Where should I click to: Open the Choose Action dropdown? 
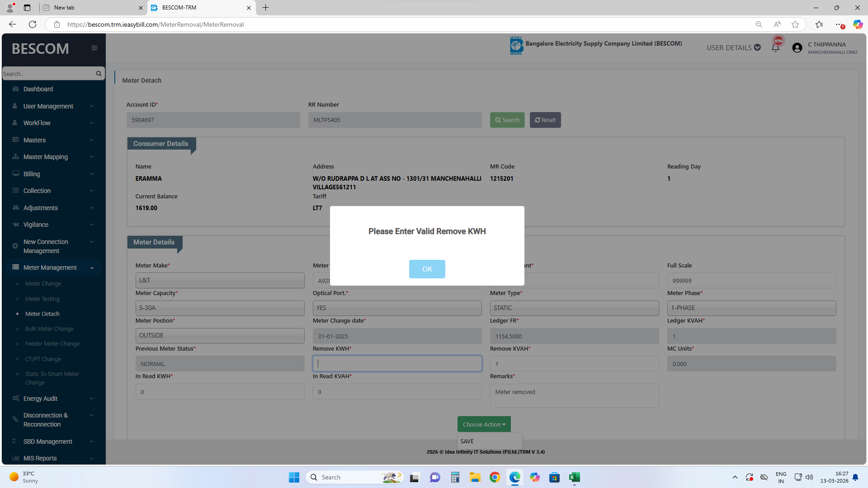point(484,424)
